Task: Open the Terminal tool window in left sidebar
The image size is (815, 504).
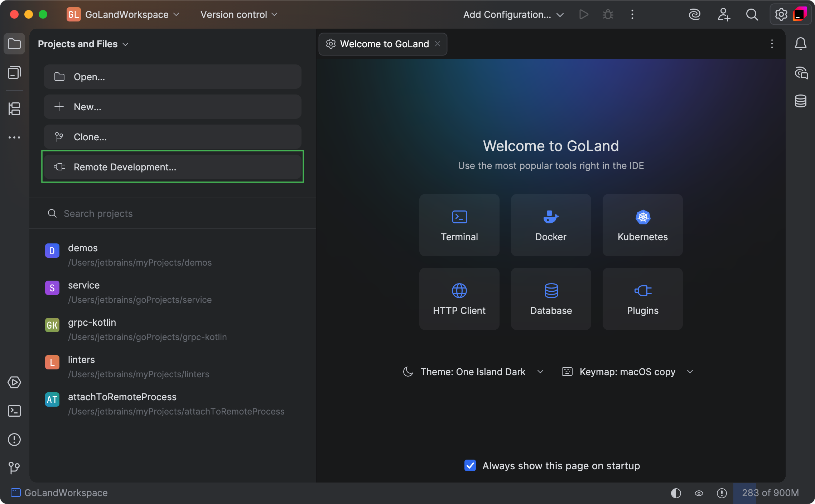Action: (x=14, y=411)
